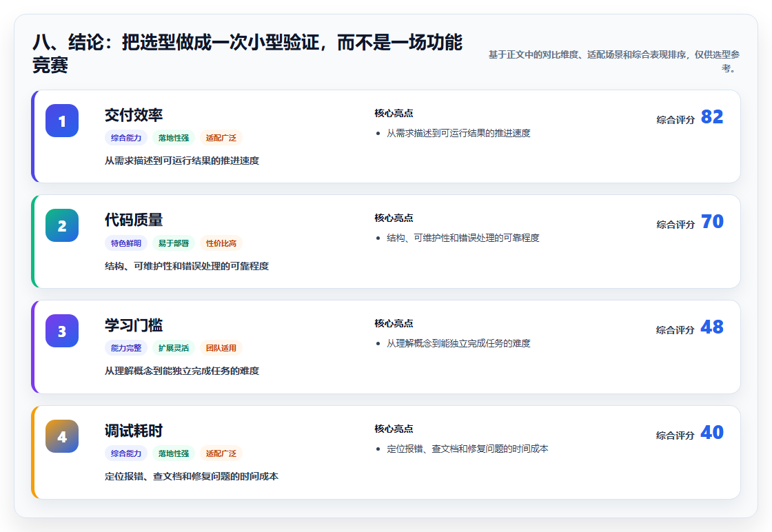The width and height of the screenshot is (772, 532).
Task: Click the bold description under 交付效率 tags
Action: (x=182, y=161)
